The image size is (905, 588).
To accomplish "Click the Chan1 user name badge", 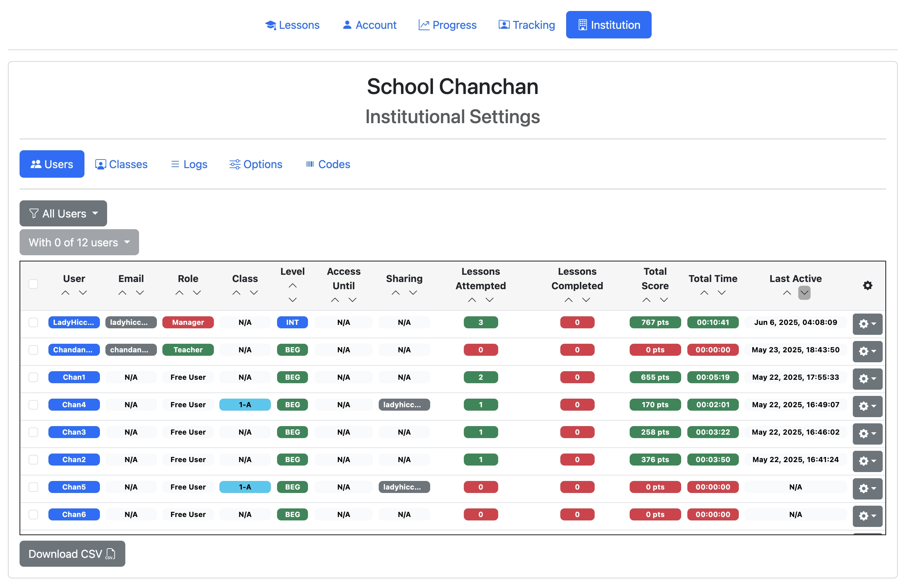I will 74,377.
